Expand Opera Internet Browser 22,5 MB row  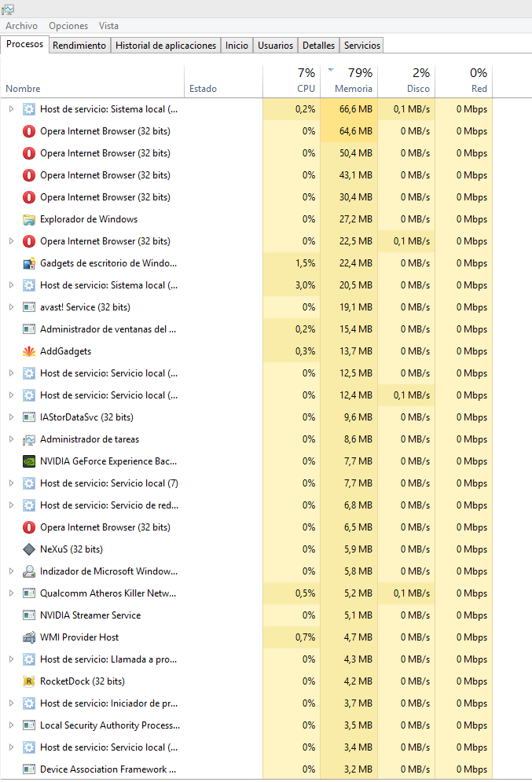coord(11,241)
